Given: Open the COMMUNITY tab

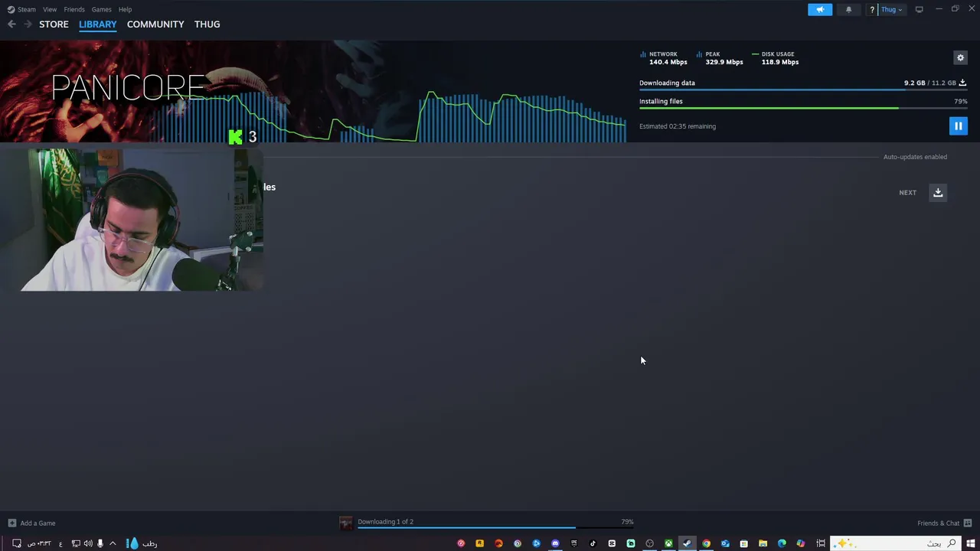Looking at the screenshot, I should point(155,24).
